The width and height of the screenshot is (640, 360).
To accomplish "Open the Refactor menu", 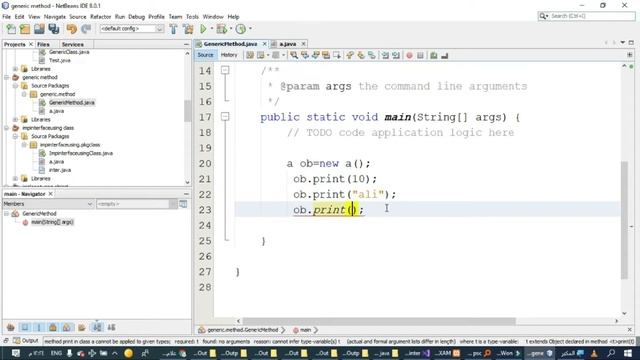I will point(100,17).
